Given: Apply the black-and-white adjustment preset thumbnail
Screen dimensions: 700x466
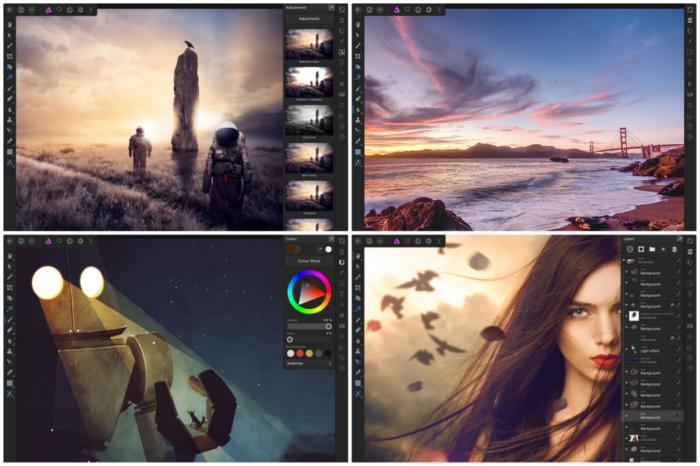Looking at the screenshot, I should tap(309, 120).
